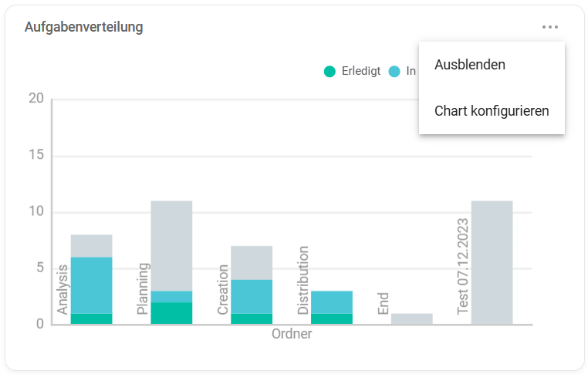Select blue segment of the Creation bar

pyautogui.click(x=252, y=296)
